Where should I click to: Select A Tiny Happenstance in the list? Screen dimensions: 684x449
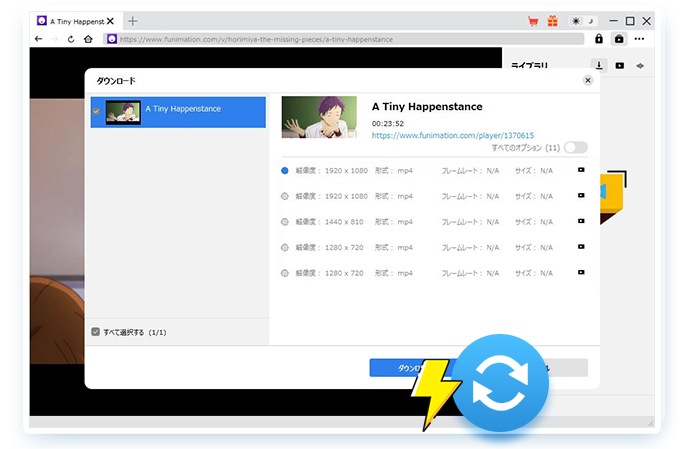[x=178, y=112]
